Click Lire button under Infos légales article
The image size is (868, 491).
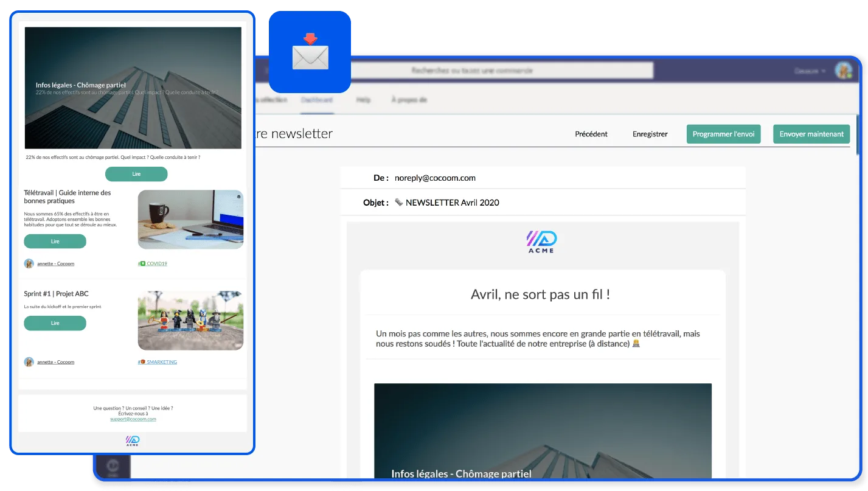click(x=136, y=174)
